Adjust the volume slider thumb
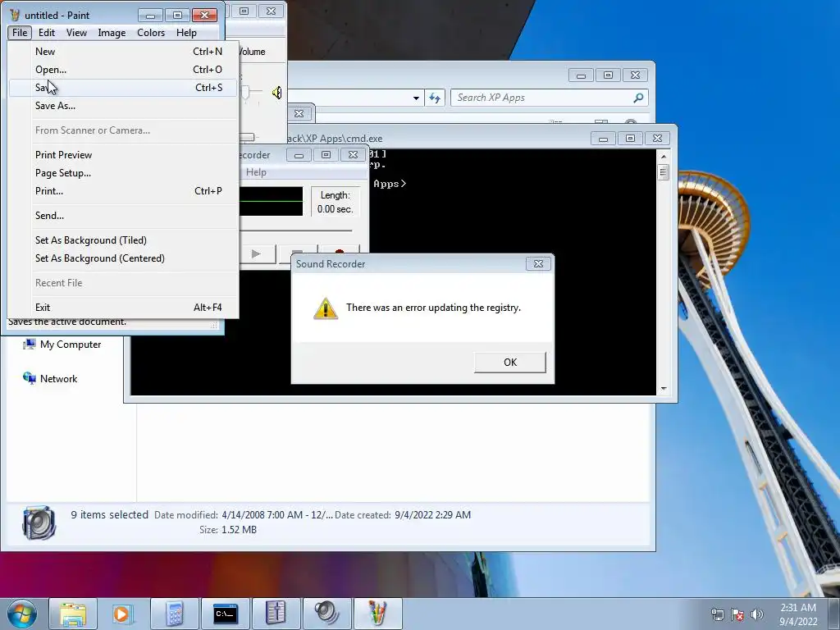Viewport: 840px width, 630px height. (x=245, y=93)
